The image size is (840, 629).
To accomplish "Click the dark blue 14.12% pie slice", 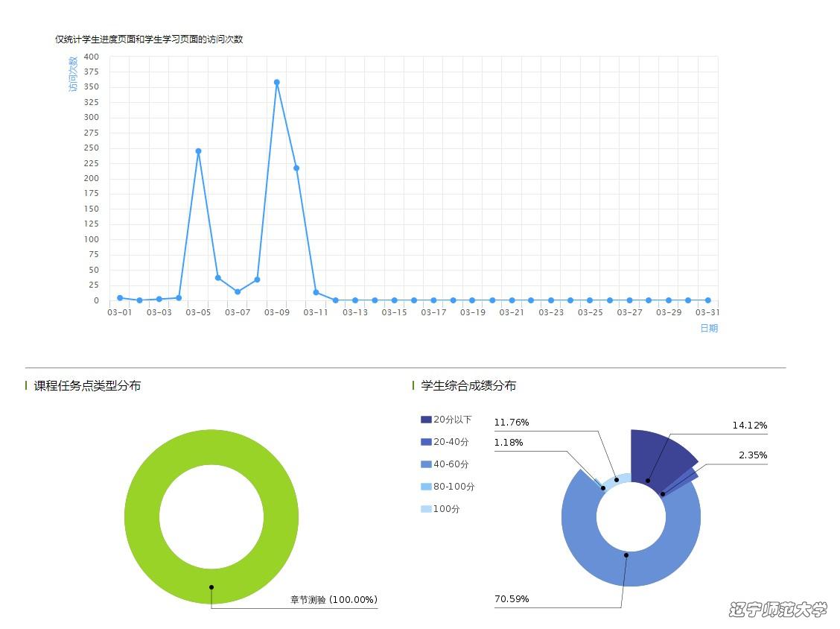I will (x=657, y=455).
